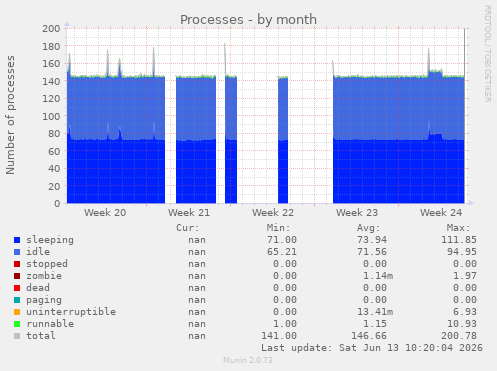Click the 'Min:' column header
The width and height of the screenshot is (497, 371).
[278, 228]
